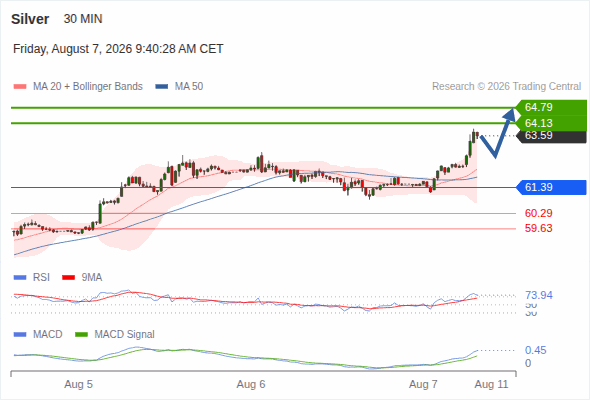The image size is (590, 400).
Task: Click the 30 MIN timeframe label
Action: (83, 19)
